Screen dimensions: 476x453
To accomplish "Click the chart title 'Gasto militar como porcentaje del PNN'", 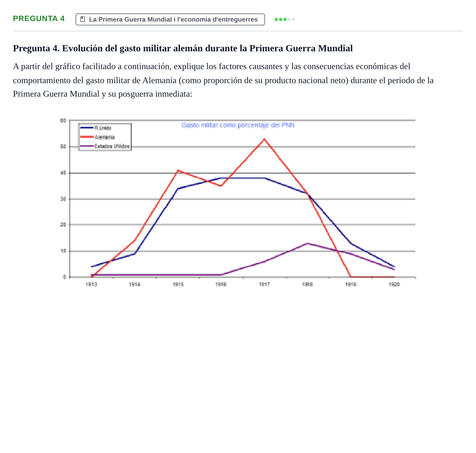I will click(x=238, y=125).
